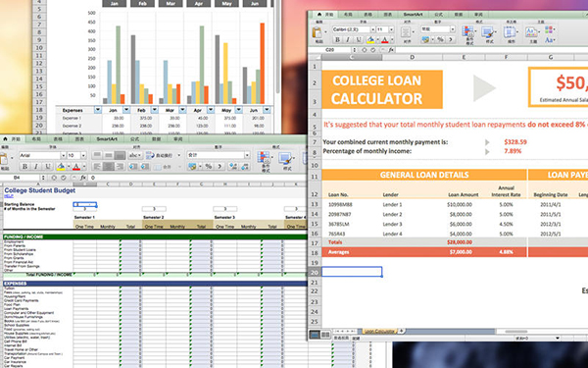Image resolution: width=588 pixels, height=368 pixels.
Task: Open conditional formatting in the College Student Budget ribbon
Action: click(264, 159)
